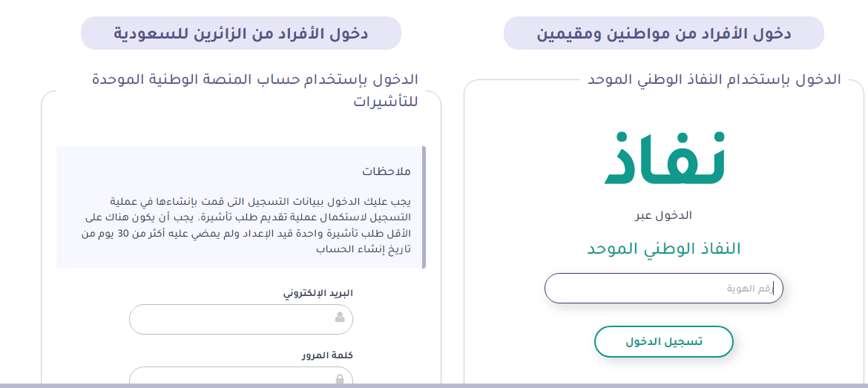
Task: Click the lock icon in password field
Action: pyautogui.click(x=340, y=380)
